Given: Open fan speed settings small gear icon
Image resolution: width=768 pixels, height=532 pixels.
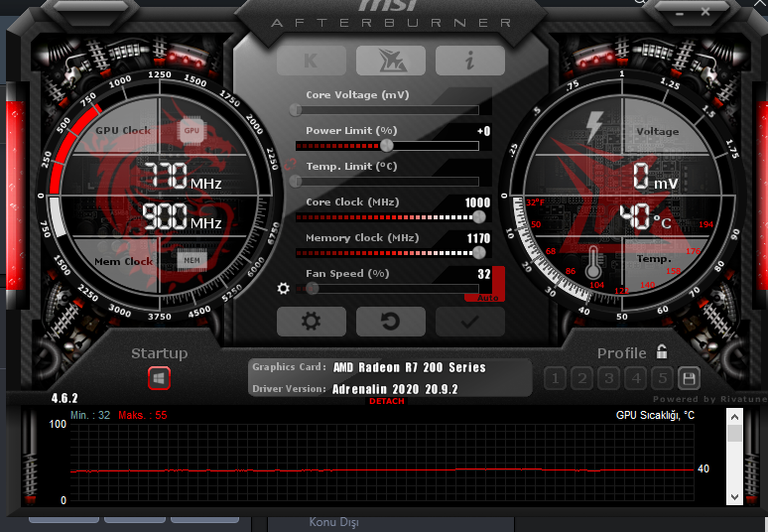Looking at the screenshot, I should click(283, 289).
